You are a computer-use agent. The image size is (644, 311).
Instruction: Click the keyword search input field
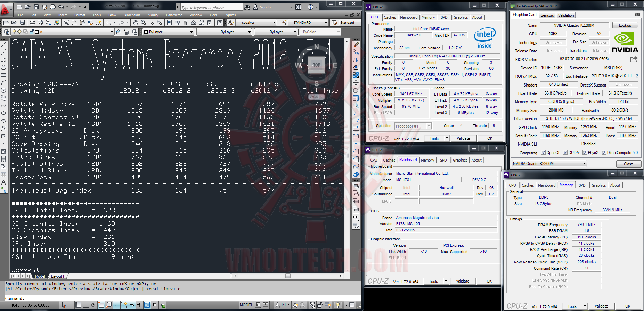point(211,7)
